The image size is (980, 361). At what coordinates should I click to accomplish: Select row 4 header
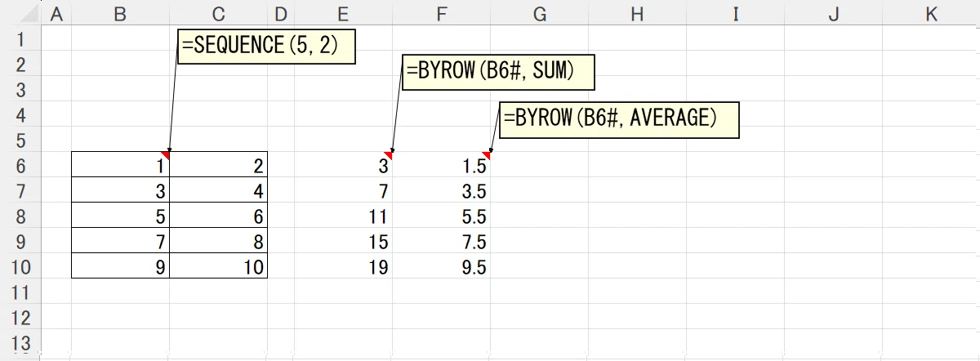click(20, 114)
